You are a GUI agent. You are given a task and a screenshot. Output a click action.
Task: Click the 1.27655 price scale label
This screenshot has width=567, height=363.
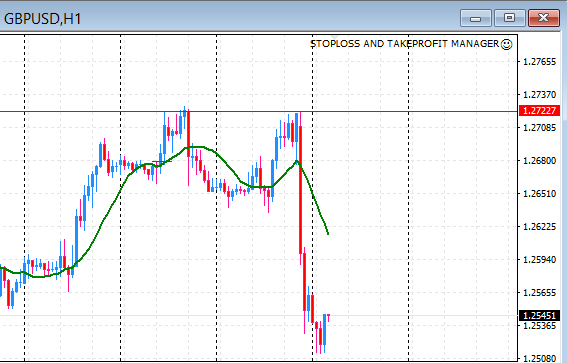(x=539, y=62)
